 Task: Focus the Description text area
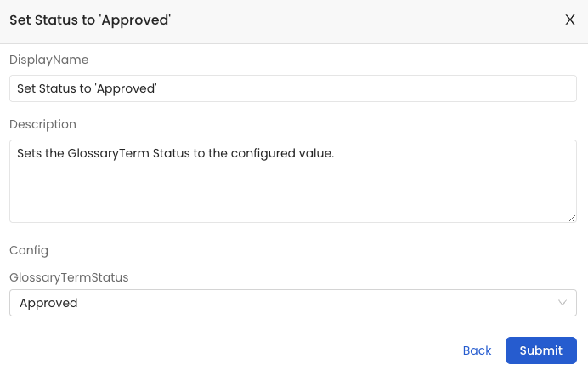click(293, 181)
